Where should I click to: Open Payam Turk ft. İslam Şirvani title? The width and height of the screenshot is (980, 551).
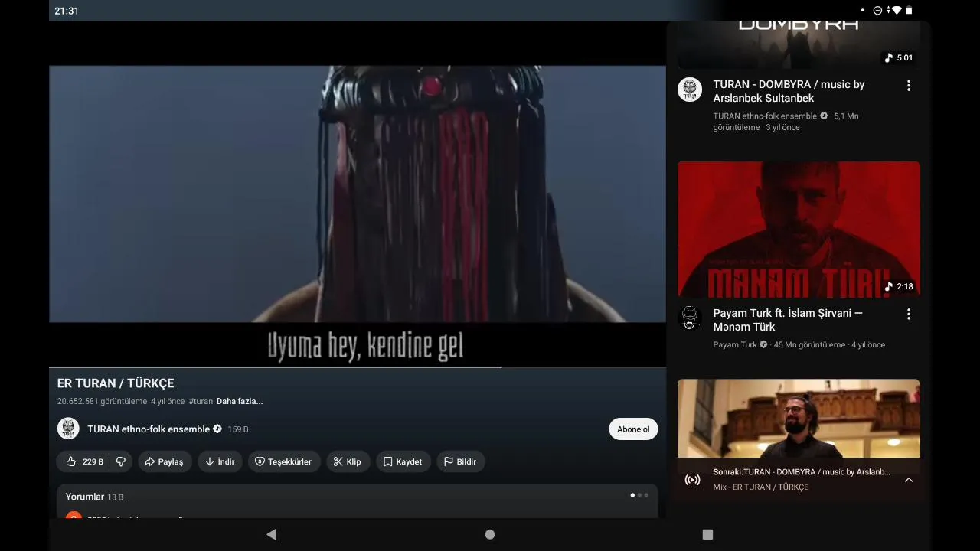[788, 320]
